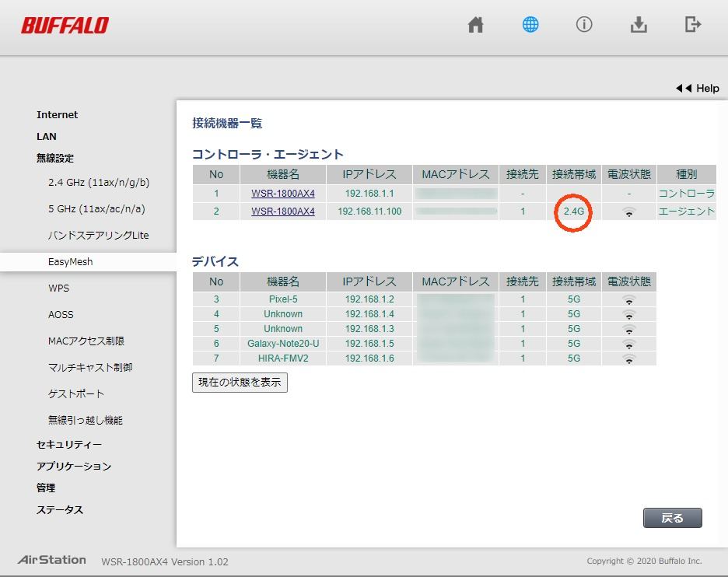Click the 2.4G band value
Screen dimensions: 728x577
tap(574, 212)
